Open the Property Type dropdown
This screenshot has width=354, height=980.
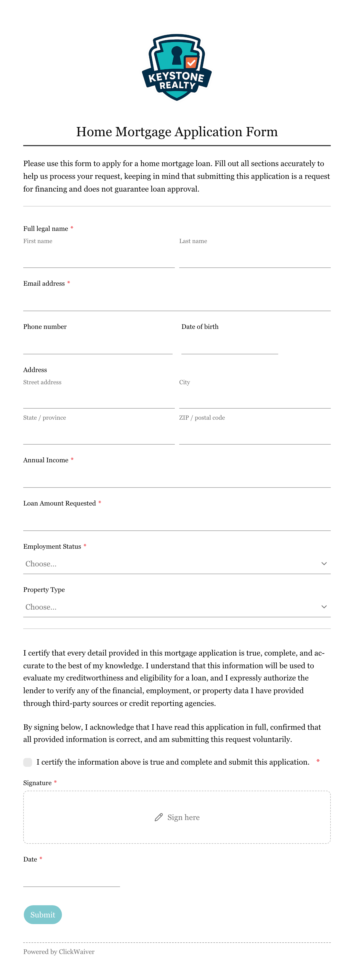pos(177,607)
